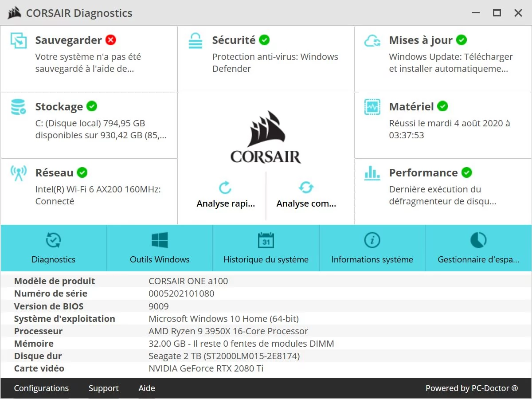
Task: Click the 'Protection anti-virus: Windows Defender' text
Action: point(275,63)
